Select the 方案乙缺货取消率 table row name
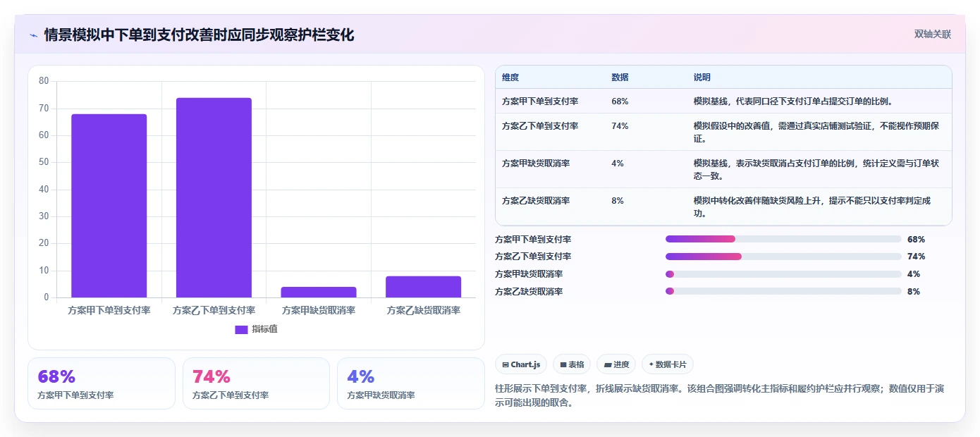This screenshot has height=437, width=980. 536,201
